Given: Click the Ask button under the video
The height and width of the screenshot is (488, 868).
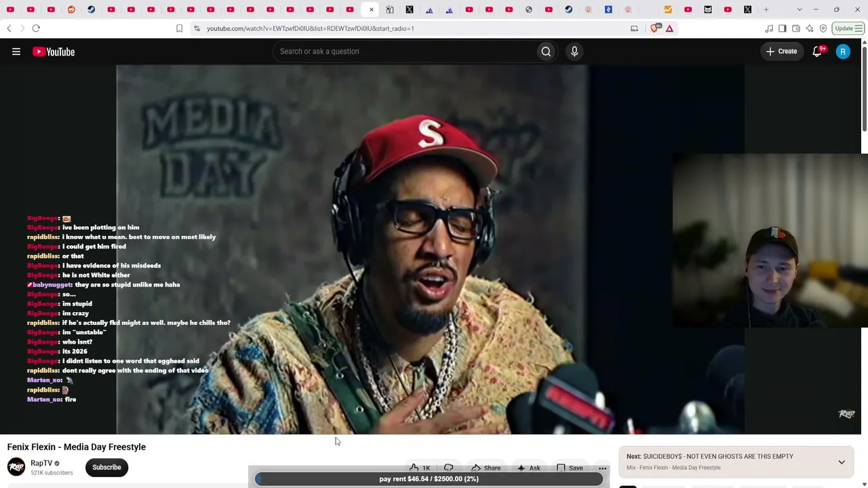Looking at the screenshot, I should coord(528,468).
